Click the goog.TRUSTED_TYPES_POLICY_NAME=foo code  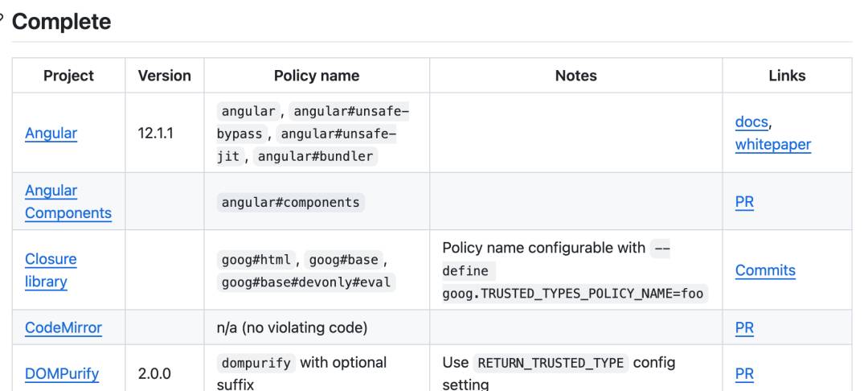(x=572, y=294)
